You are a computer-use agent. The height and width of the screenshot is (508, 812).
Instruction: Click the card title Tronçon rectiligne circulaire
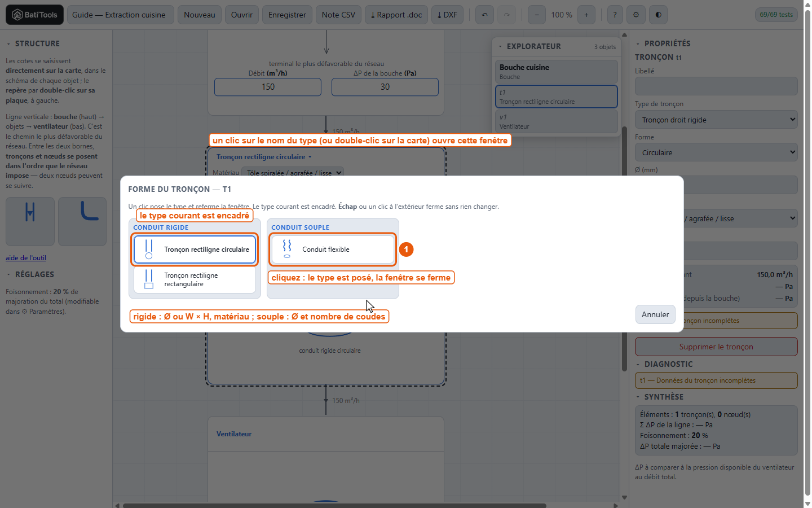pos(264,157)
